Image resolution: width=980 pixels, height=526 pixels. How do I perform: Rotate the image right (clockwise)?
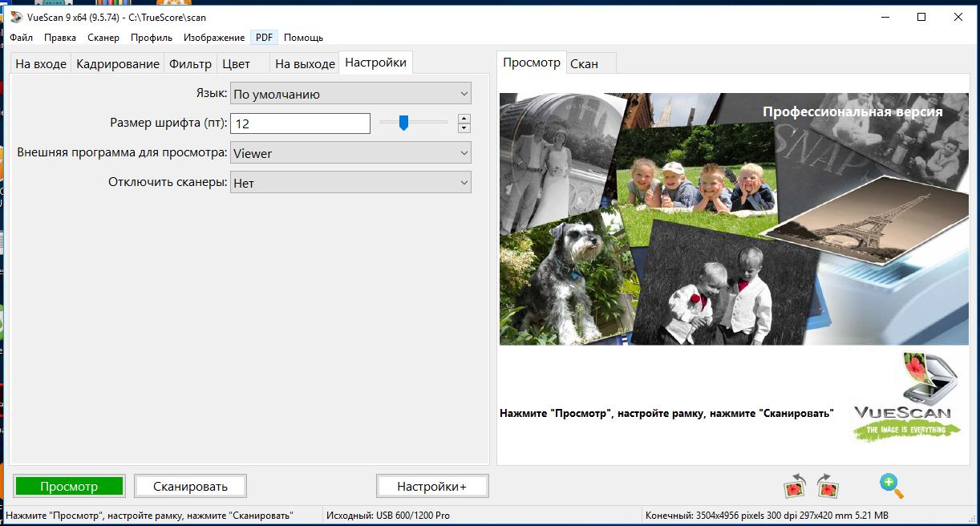(x=828, y=486)
